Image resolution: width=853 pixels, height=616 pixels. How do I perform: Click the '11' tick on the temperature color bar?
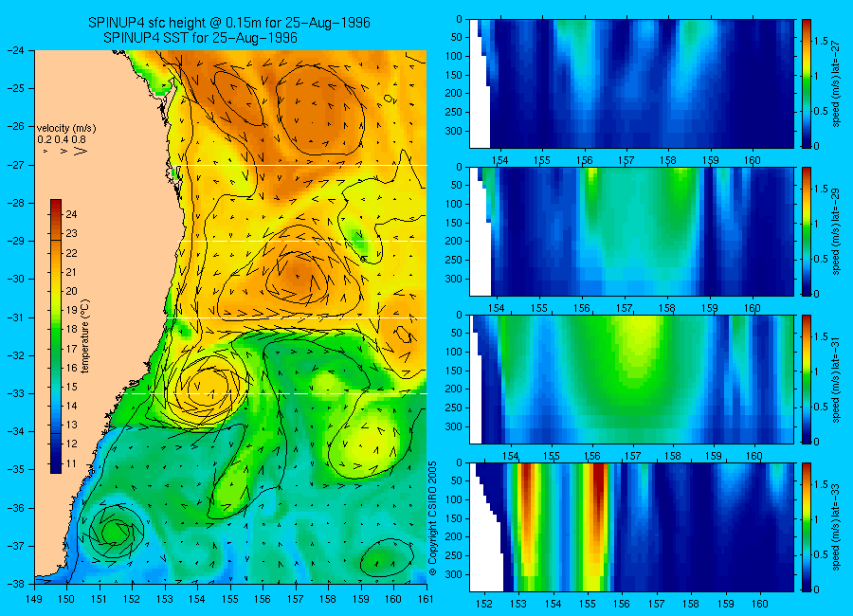[71, 463]
